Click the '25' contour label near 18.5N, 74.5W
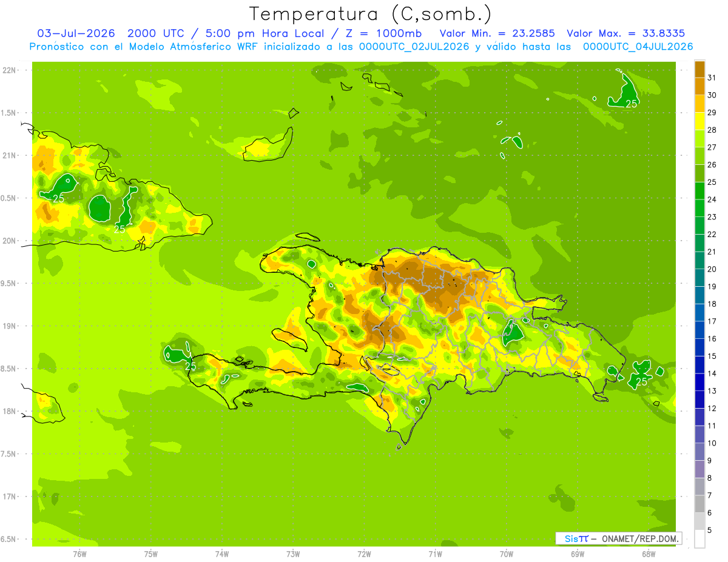 190,366
